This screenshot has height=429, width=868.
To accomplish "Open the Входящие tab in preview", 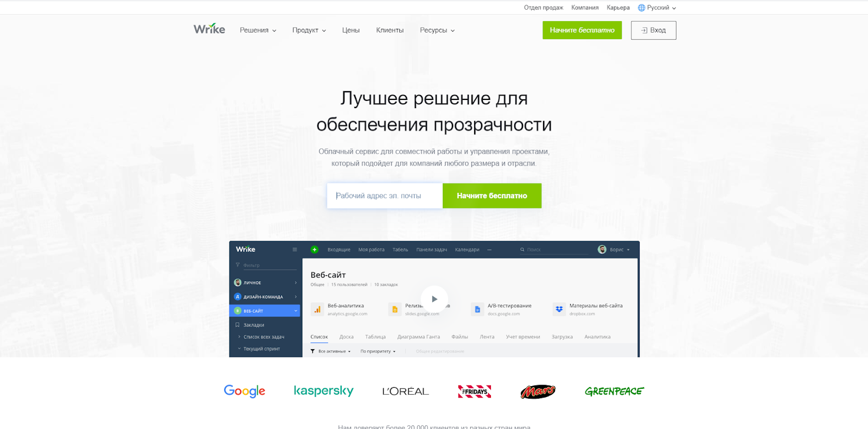I will (x=339, y=250).
